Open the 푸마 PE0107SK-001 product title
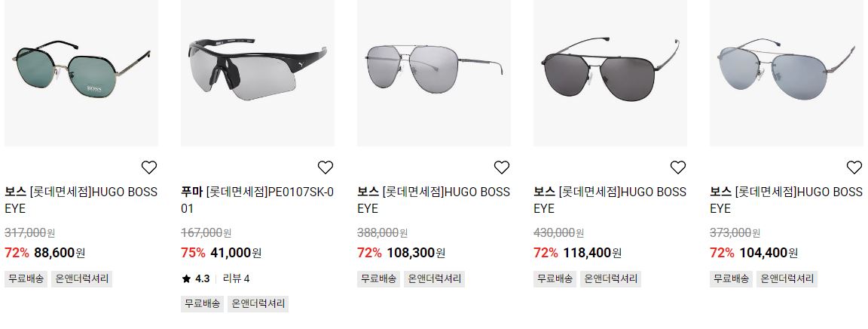Viewport: 868px width, 329px height. (258, 200)
